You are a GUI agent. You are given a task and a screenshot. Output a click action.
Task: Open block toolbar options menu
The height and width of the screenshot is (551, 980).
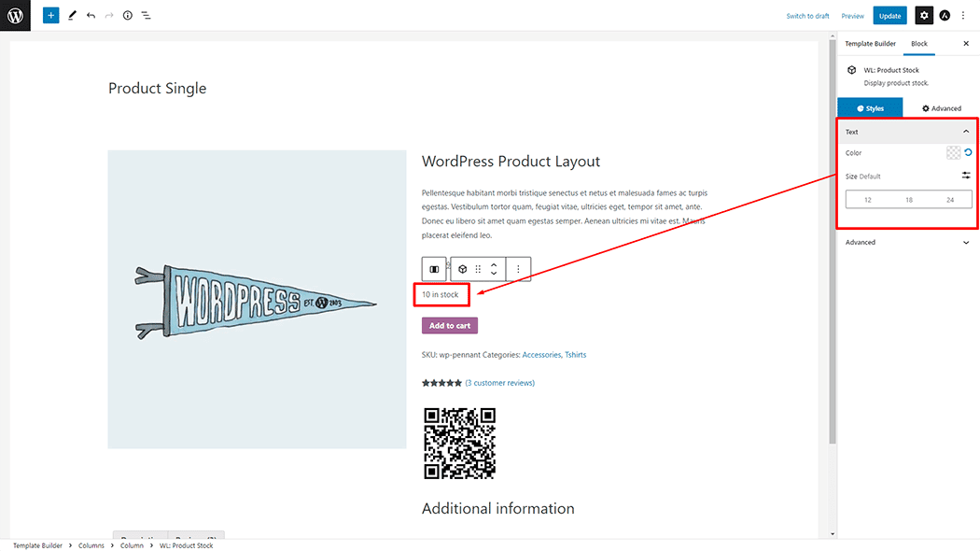[x=518, y=269]
